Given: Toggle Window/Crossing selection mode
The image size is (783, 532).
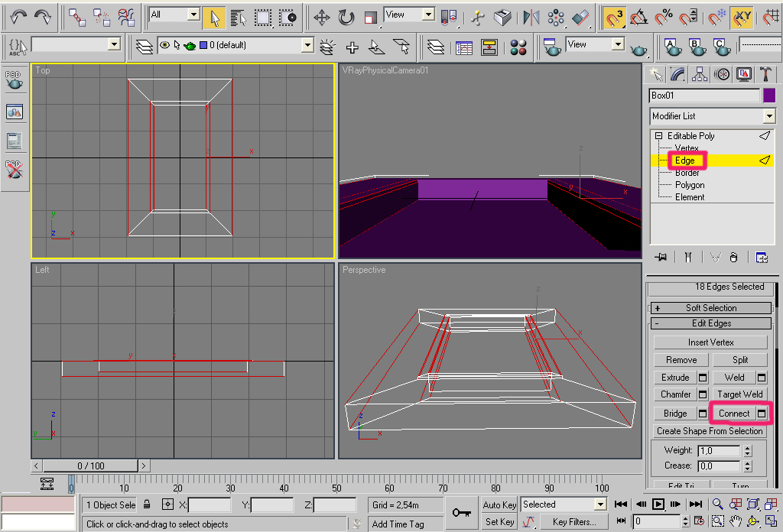Looking at the screenshot, I should [x=288, y=18].
